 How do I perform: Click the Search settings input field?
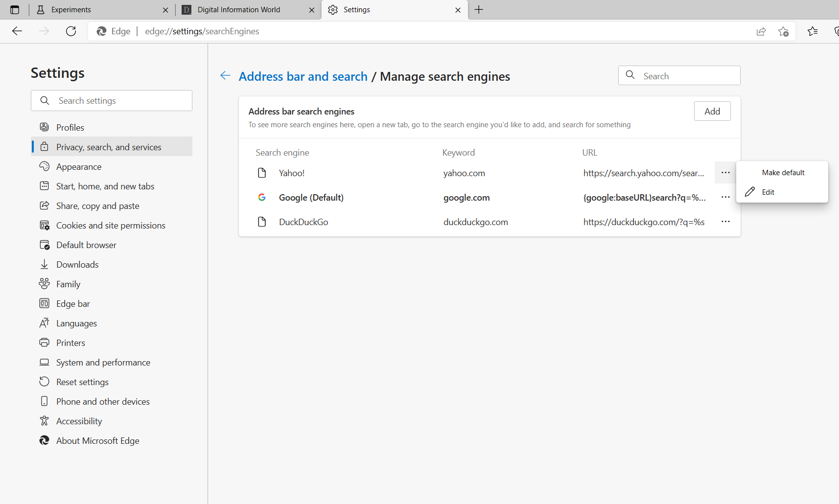pyautogui.click(x=112, y=100)
